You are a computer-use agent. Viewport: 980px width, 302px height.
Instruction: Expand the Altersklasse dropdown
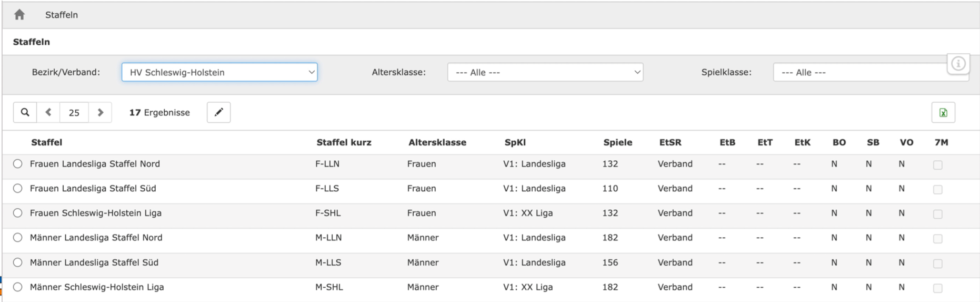click(545, 72)
